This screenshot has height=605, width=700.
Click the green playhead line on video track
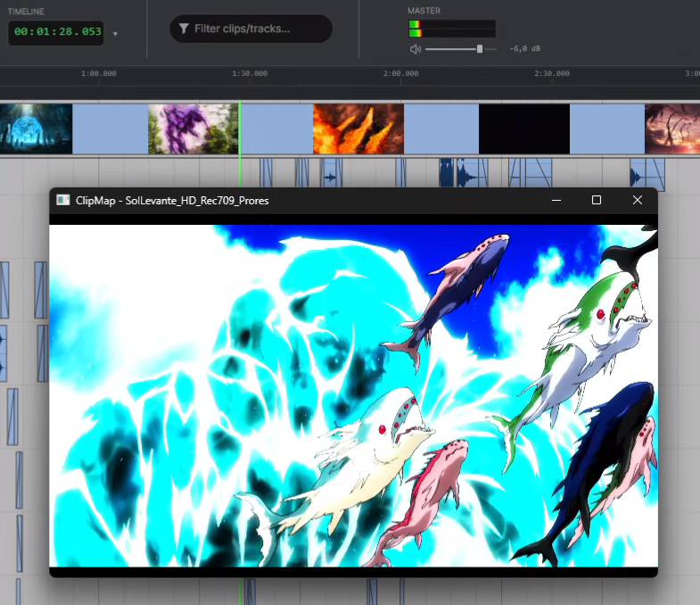point(240,129)
